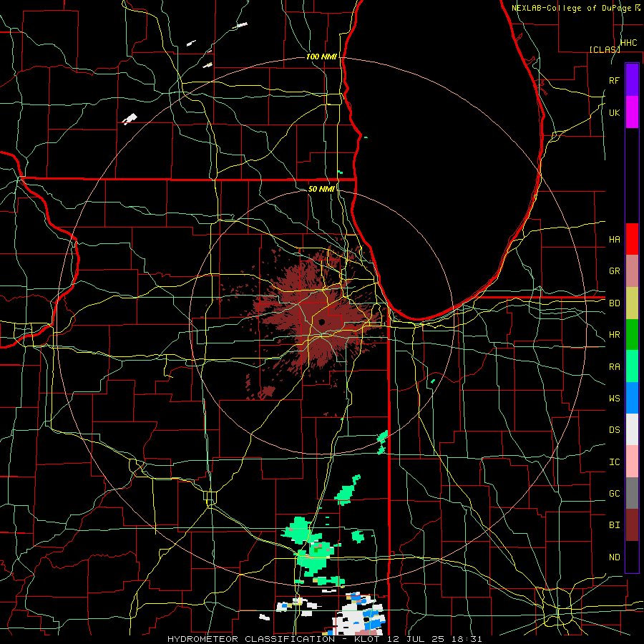Click the WS legend label

tap(614, 399)
